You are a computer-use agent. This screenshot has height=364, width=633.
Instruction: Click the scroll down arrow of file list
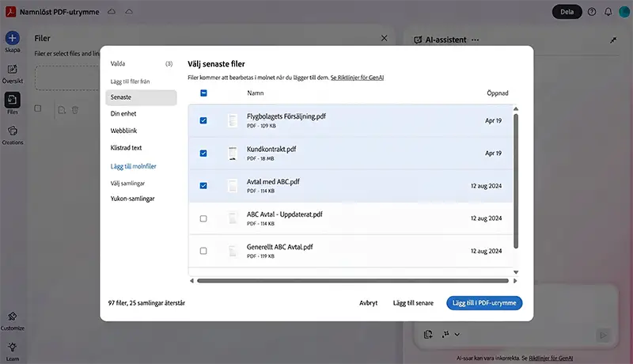(x=516, y=272)
